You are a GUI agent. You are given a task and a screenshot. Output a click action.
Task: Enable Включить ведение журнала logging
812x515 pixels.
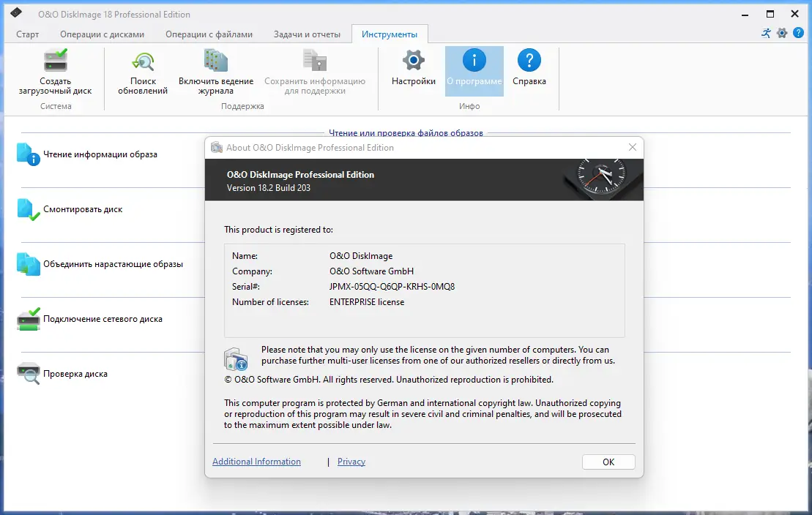pos(217,69)
